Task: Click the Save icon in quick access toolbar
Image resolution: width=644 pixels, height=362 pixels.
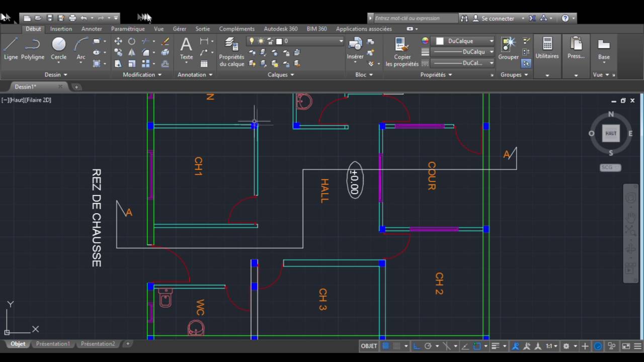Action: (x=50, y=18)
